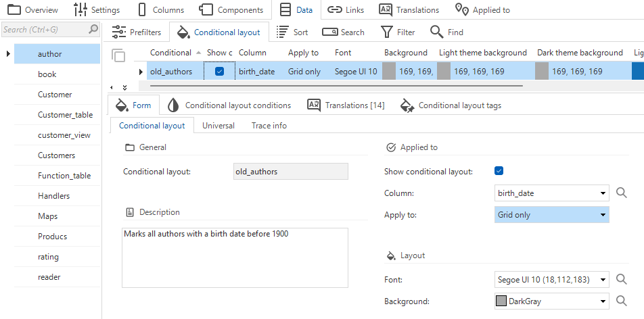Select book in the table list
The width and height of the screenshot is (644, 319).
coord(57,74)
